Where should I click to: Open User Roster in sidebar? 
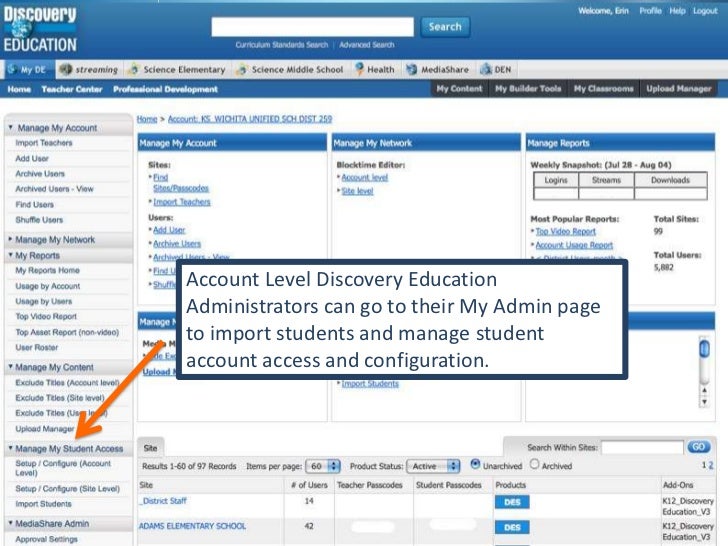click(x=37, y=347)
